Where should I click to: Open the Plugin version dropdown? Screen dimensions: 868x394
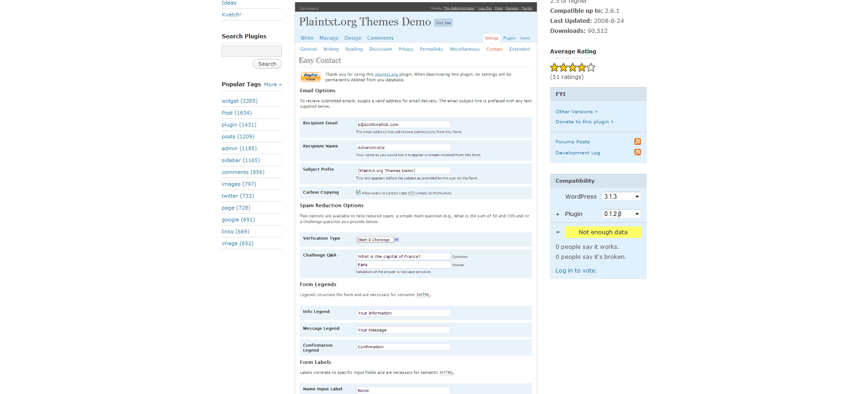pyautogui.click(x=621, y=214)
